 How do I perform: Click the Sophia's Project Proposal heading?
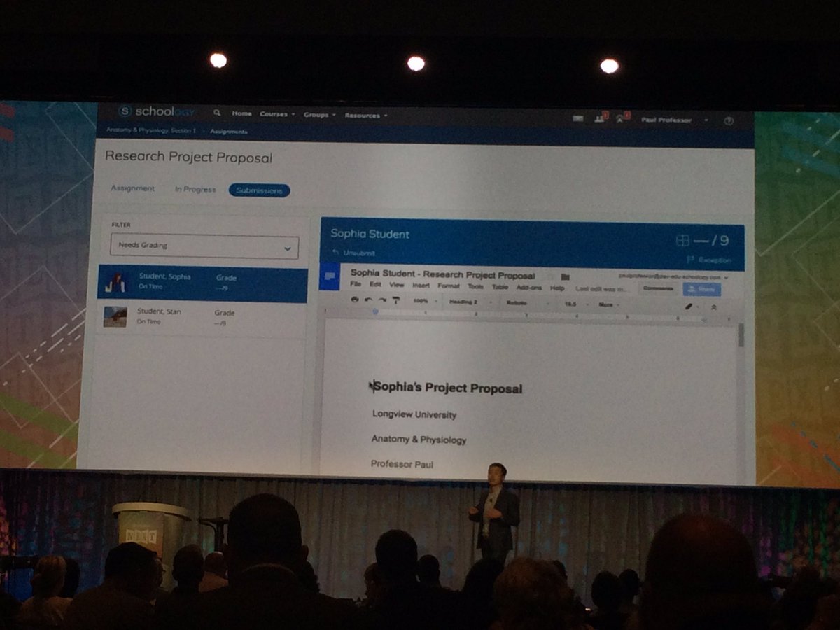pyautogui.click(x=447, y=387)
